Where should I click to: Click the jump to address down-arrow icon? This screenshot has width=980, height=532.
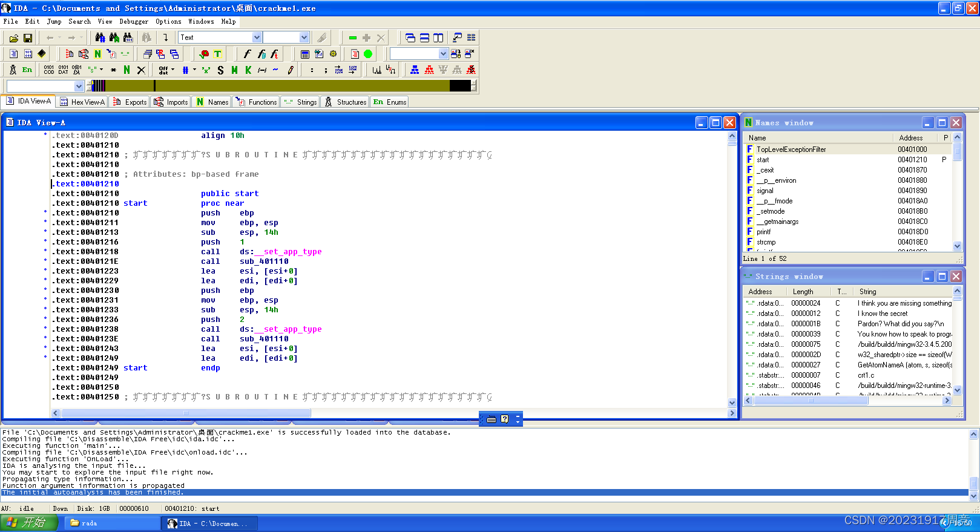pyautogui.click(x=165, y=38)
